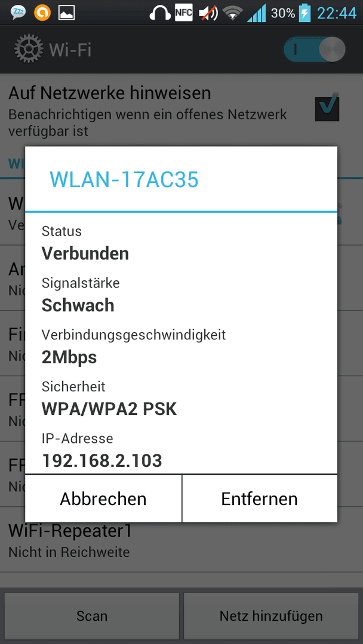Image resolution: width=363 pixels, height=644 pixels.
Task: Tap the Wi-Fi settings gear icon
Action: click(28, 49)
